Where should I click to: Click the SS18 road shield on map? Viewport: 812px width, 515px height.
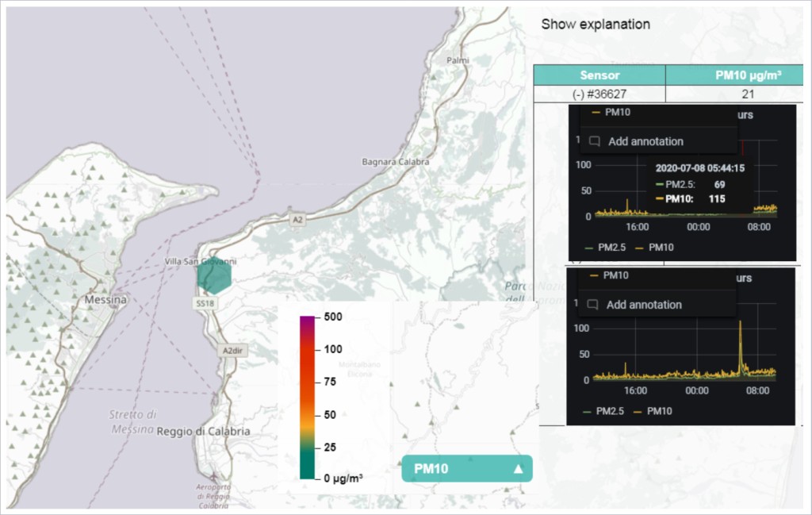click(x=205, y=304)
